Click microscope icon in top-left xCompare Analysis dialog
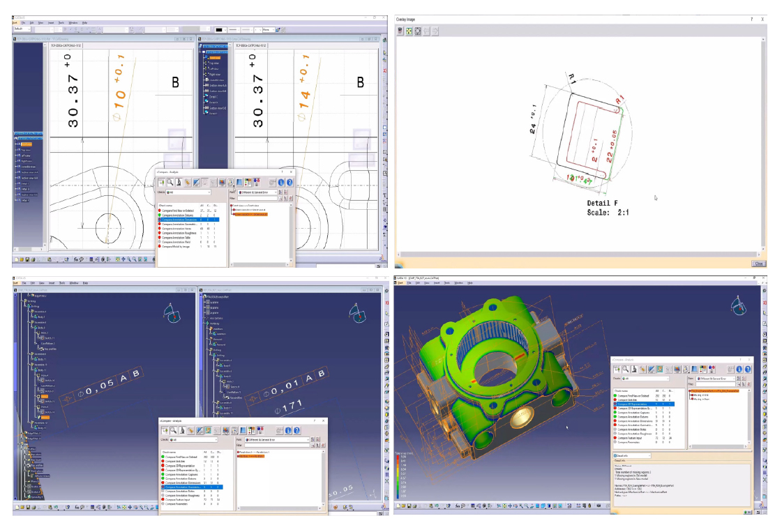 pos(179,182)
